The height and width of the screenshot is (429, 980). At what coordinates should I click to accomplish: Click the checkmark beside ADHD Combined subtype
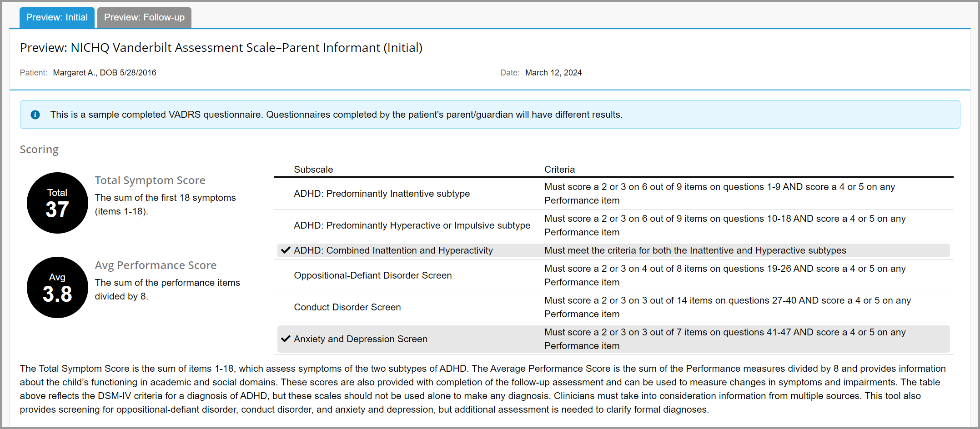(286, 250)
